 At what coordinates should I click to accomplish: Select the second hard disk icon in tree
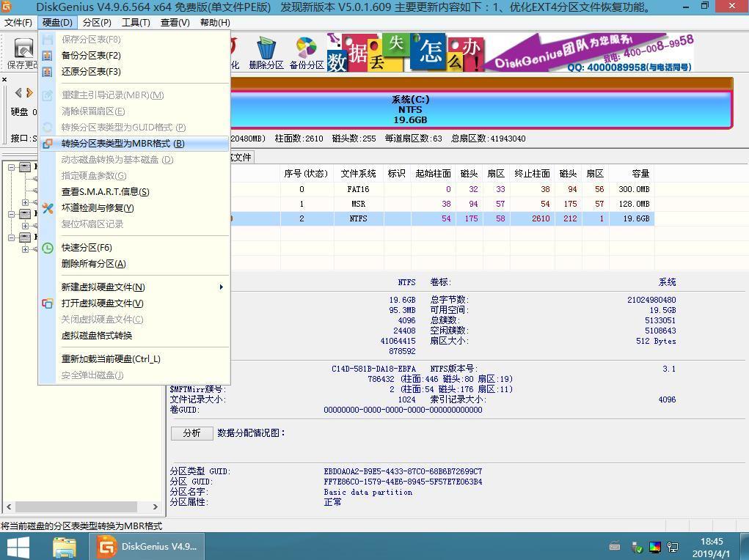(x=25, y=214)
